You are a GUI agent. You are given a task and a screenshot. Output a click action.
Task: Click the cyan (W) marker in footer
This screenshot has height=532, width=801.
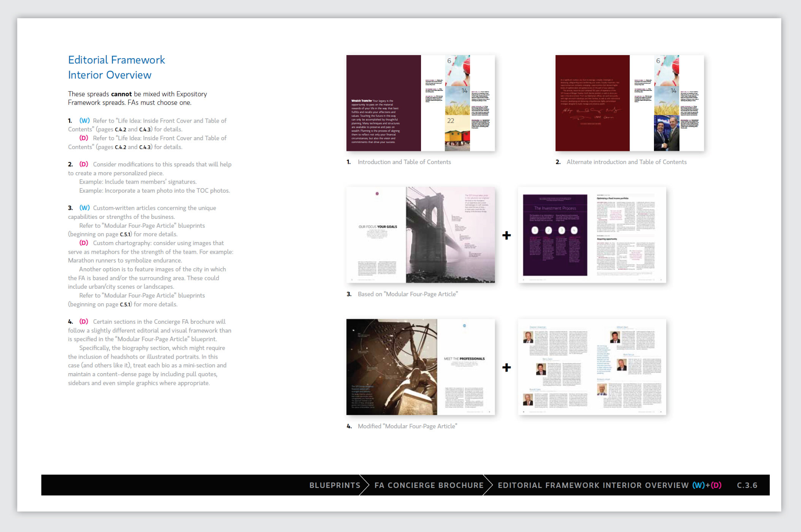click(x=698, y=485)
